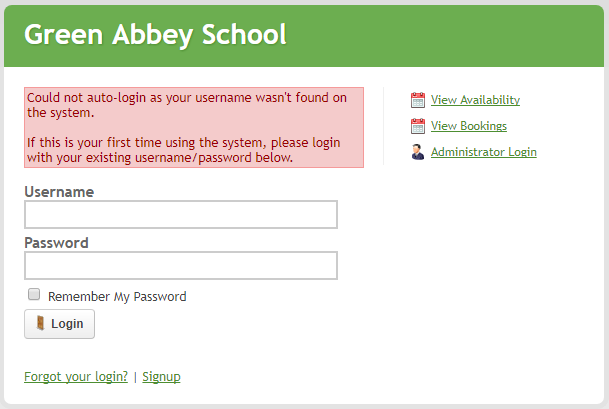
Task: Click the Username field label
Action: point(59,191)
